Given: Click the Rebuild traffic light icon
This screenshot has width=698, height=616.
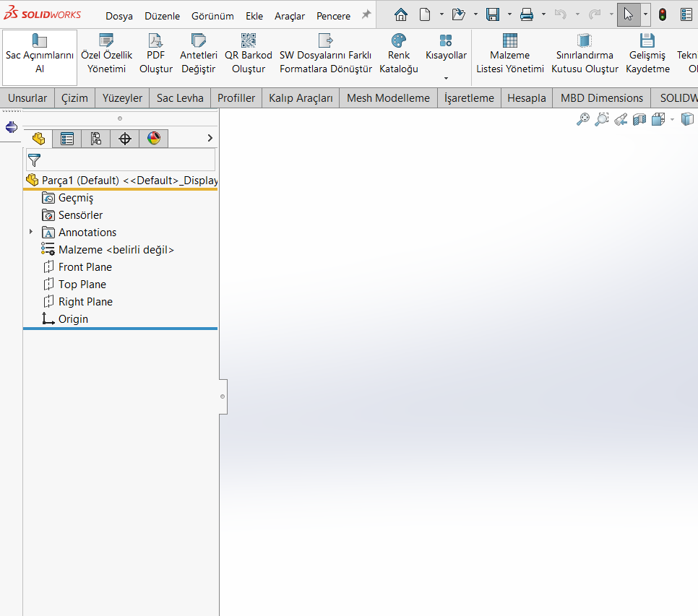Looking at the screenshot, I should coord(663,14).
